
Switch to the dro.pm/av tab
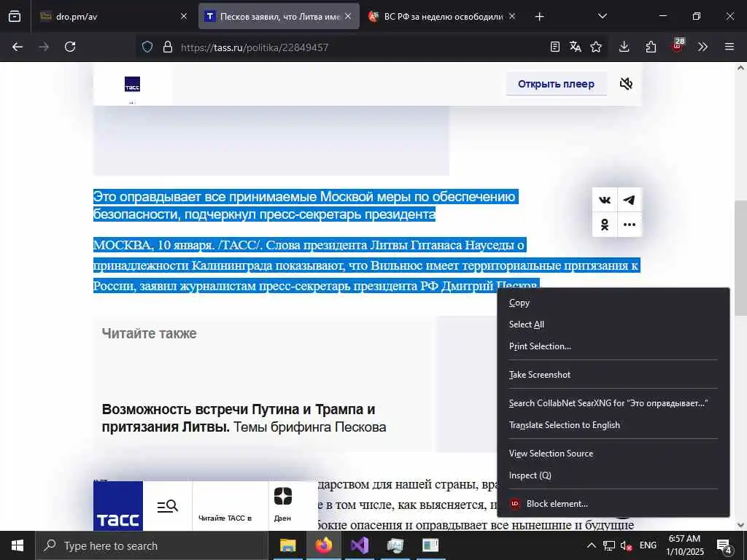pyautogui.click(x=113, y=17)
